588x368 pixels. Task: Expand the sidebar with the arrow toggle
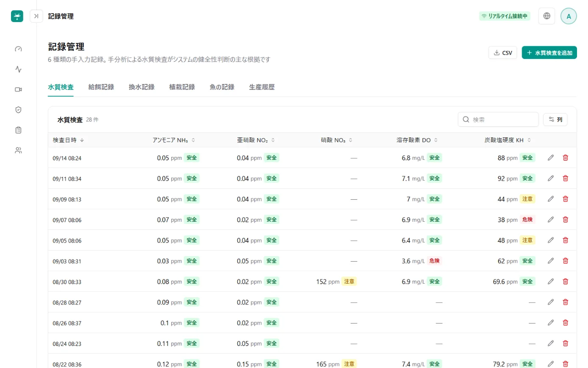pos(36,16)
